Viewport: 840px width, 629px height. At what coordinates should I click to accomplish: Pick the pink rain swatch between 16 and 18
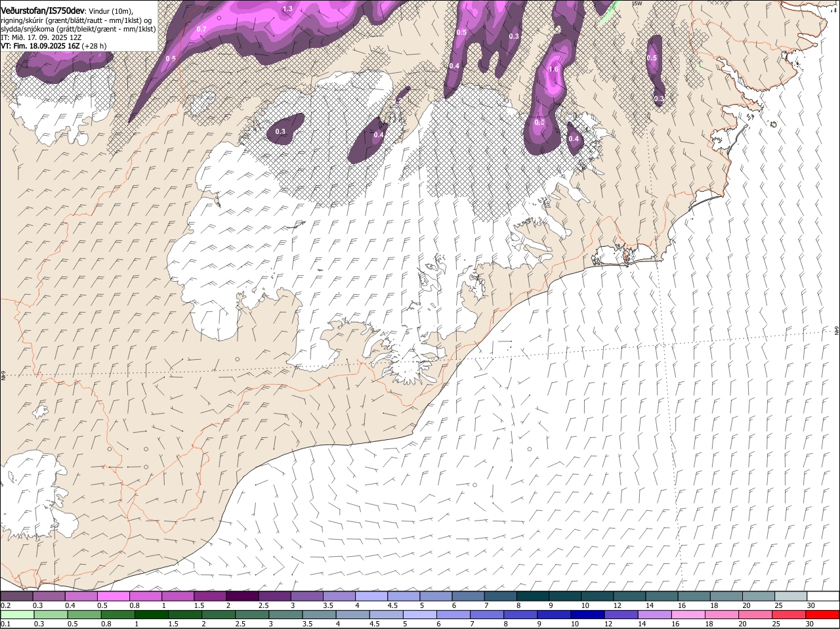tap(687, 615)
